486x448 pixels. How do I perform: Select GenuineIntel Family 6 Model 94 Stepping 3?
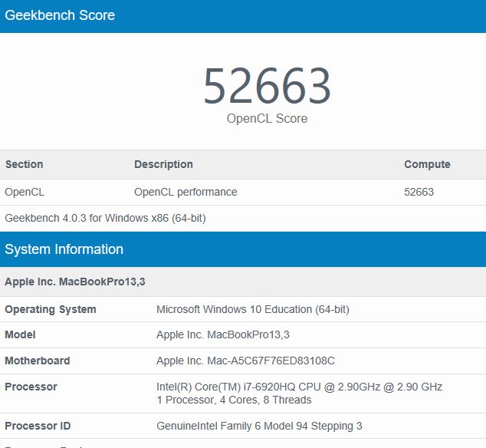coord(259,426)
